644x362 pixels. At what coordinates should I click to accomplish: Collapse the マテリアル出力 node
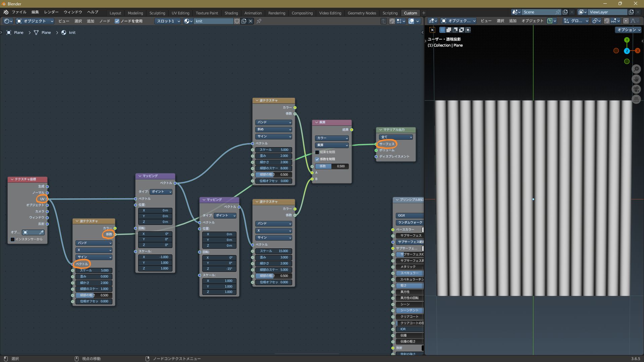click(x=381, y=130)
